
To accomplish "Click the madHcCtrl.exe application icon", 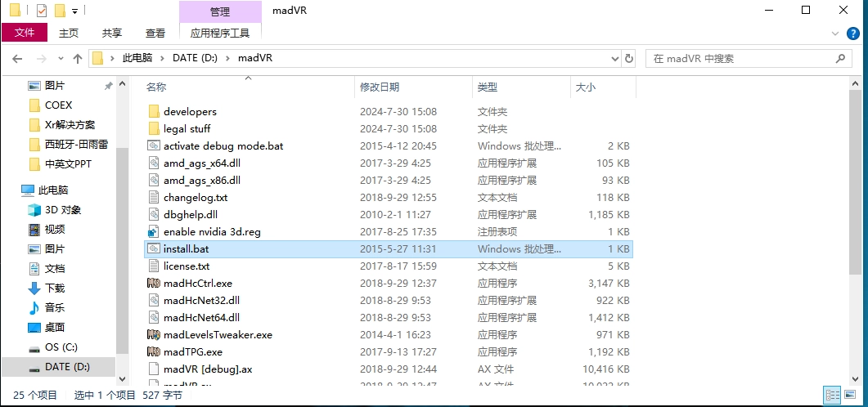I will tap(154, 283).
